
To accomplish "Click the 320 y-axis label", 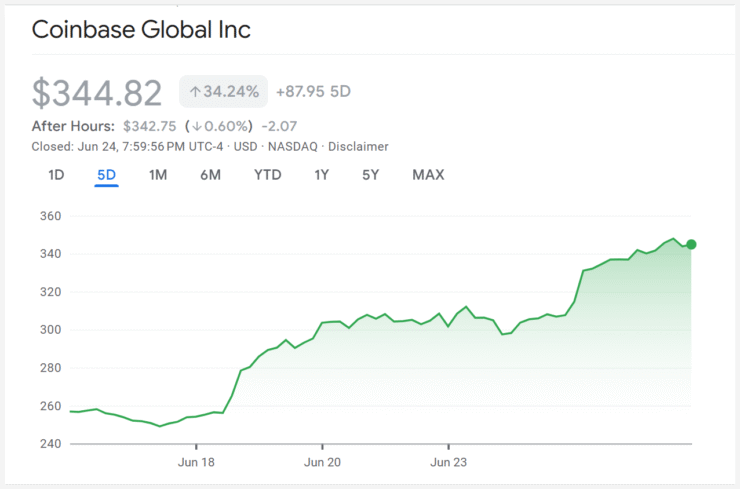I will point(50,292).
